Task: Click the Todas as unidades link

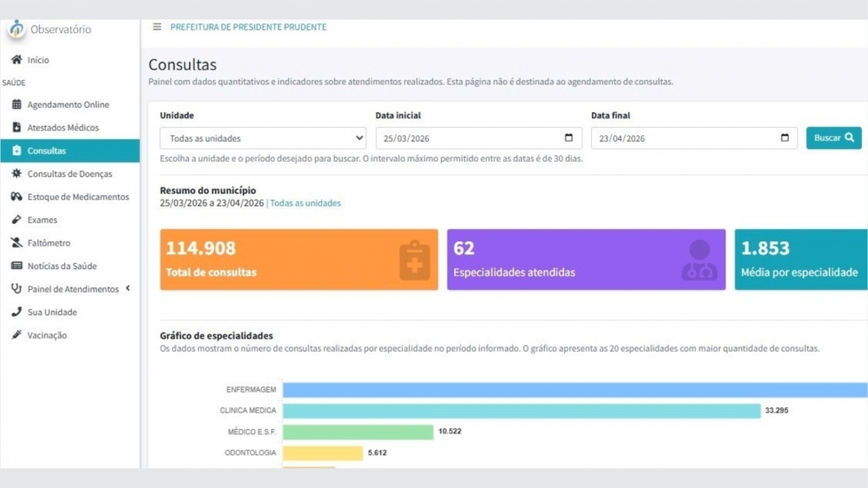Action: (305, 202)
